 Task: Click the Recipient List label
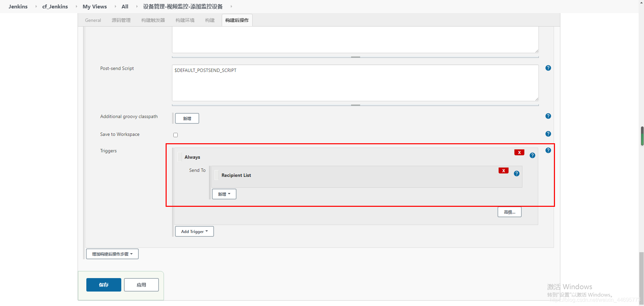[x=236, y=175]
